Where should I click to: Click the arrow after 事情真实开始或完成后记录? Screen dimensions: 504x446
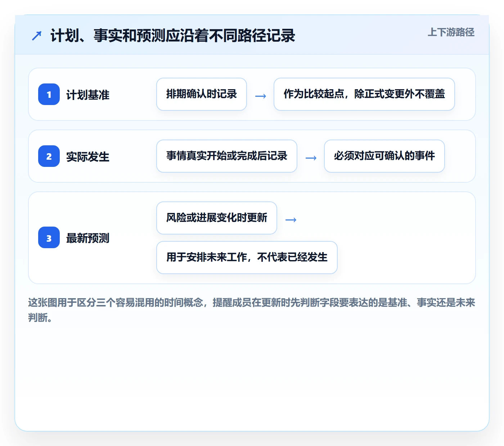tap(311, 158)
